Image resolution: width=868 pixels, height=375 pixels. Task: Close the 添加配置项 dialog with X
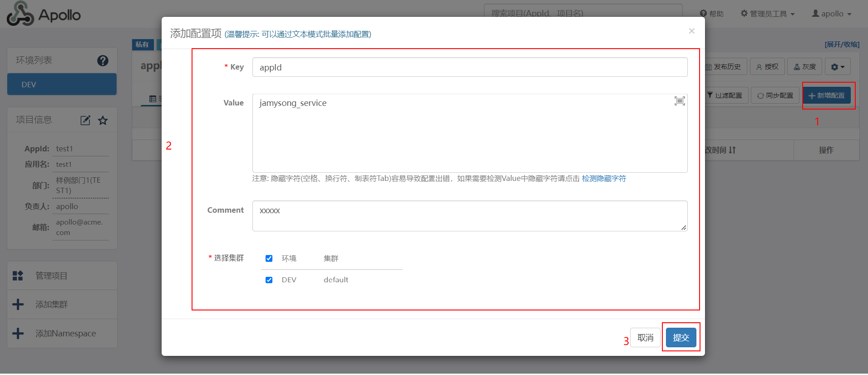691,31
